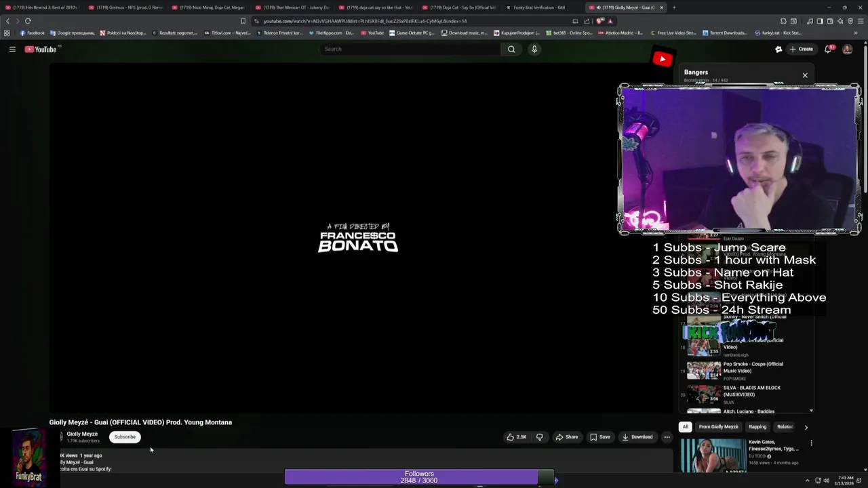Screen dimensions: 868x488
Task: Select the All filter chip
Action: (686, 427)
